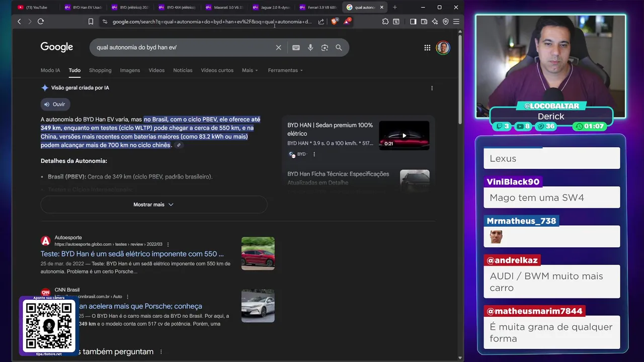Close the active Google search tab

pyautogui.click(x=381, y=7)
